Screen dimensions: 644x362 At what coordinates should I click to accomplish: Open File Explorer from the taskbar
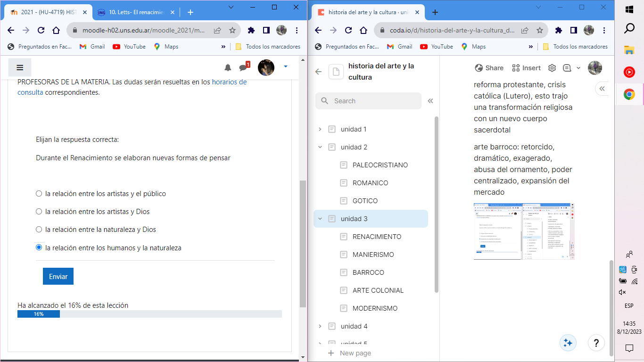point(629,50)
